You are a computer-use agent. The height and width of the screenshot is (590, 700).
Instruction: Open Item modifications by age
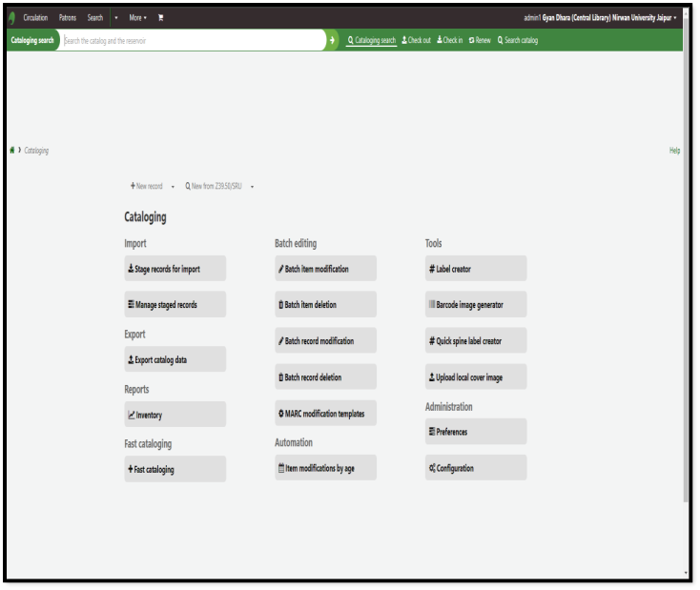pyautogui.click(x=324, y=468)
